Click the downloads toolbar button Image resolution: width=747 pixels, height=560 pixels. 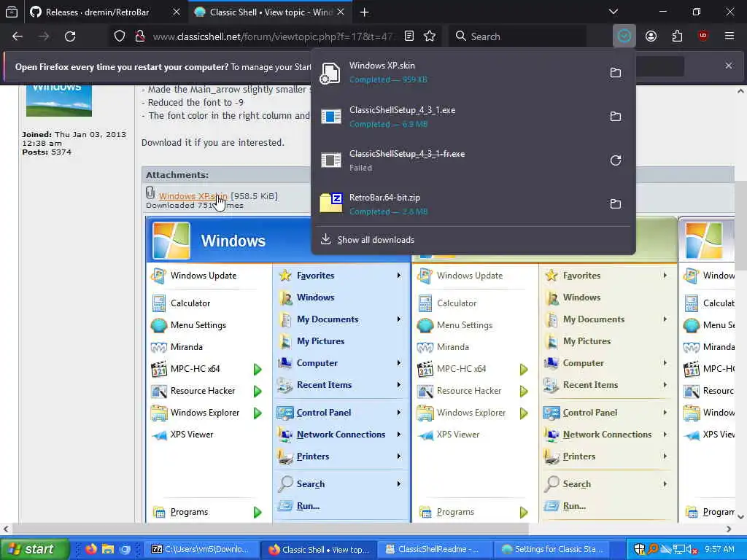[624, 36]
